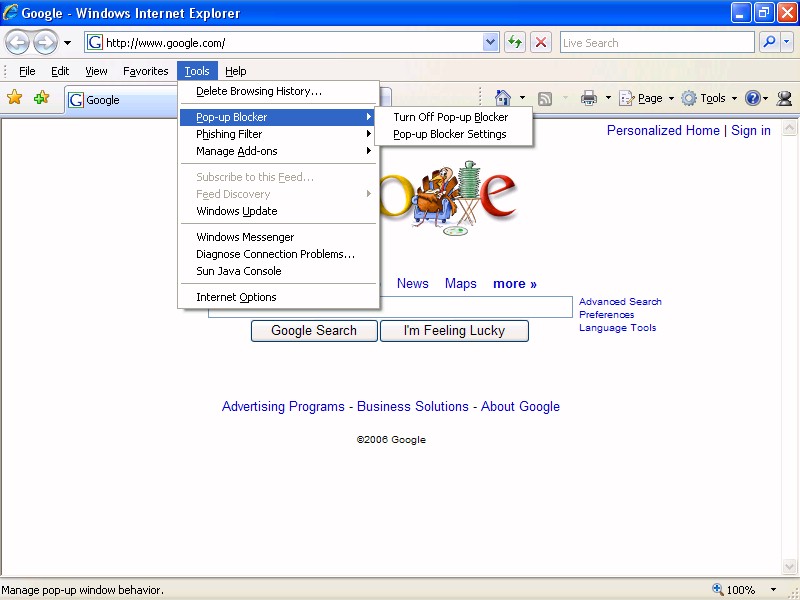Click the Print toolbar icon
The image size is (800, 600).
tap(589, 98)
